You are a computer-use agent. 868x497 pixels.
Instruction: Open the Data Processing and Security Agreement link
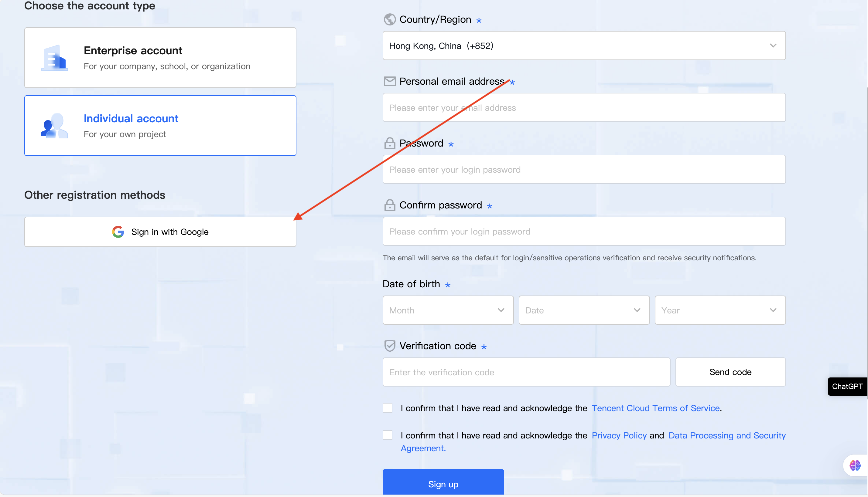point(726,436)
